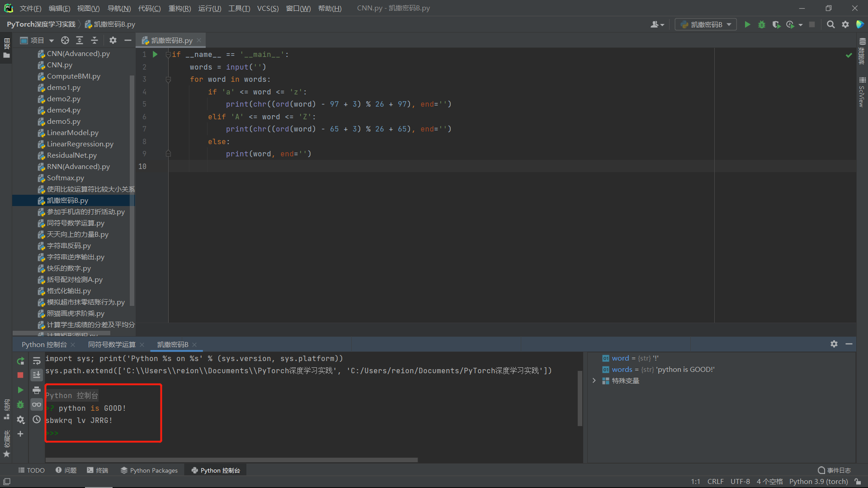Click the console horizontal scrollbar

231,460
